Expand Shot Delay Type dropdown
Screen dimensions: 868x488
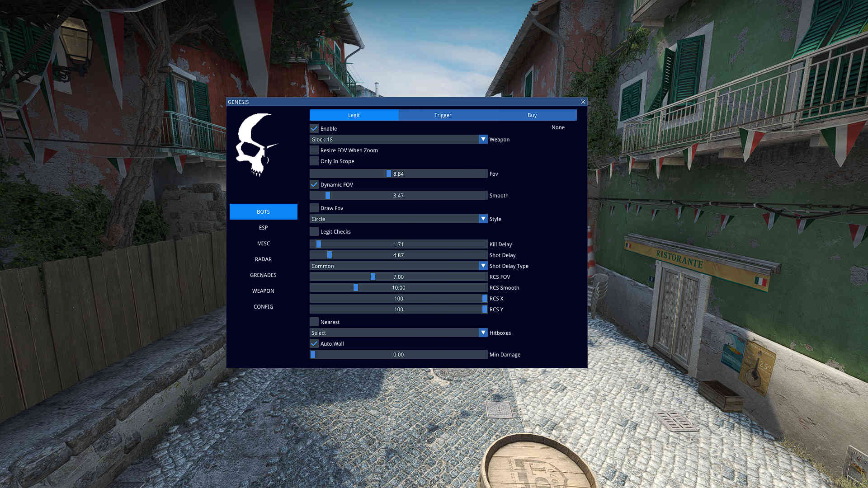coord(483,266)
